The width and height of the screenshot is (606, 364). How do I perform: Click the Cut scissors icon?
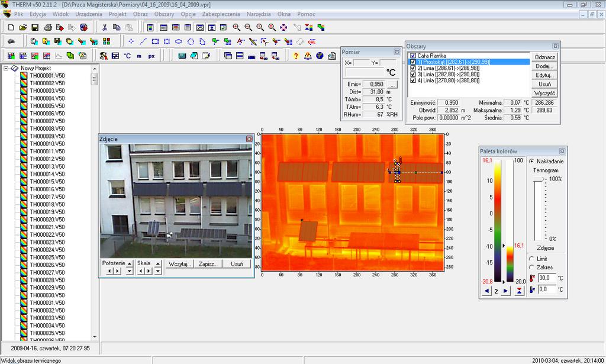pyautogui.click(x=104, y=27)
